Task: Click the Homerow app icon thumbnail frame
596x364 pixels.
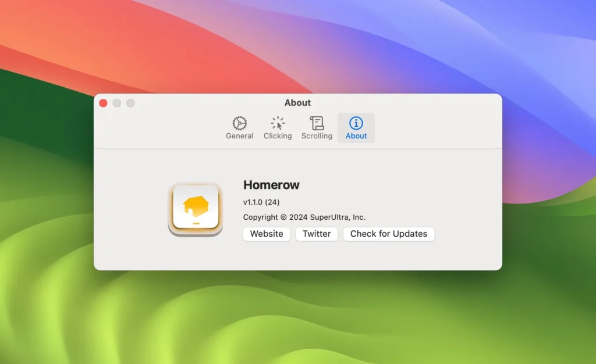Action: 195,208
